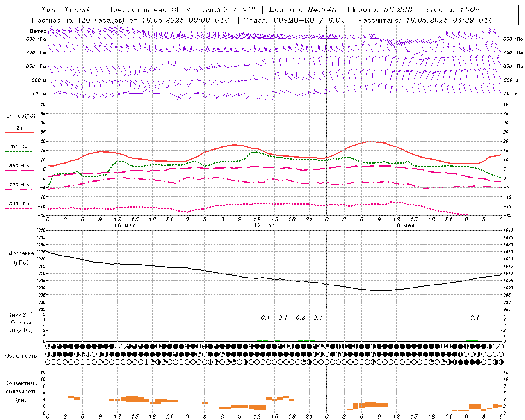Click the Tom_Tomsk station title

[66, 10]
